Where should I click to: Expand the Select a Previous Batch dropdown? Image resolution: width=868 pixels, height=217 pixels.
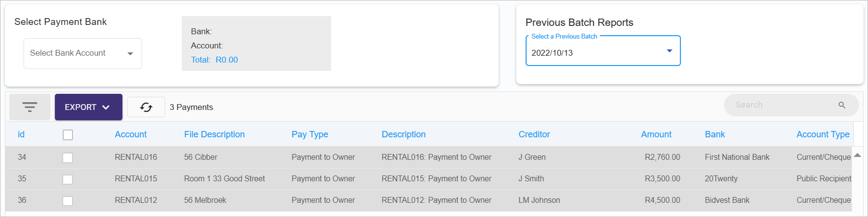click(x=603, y=51)
